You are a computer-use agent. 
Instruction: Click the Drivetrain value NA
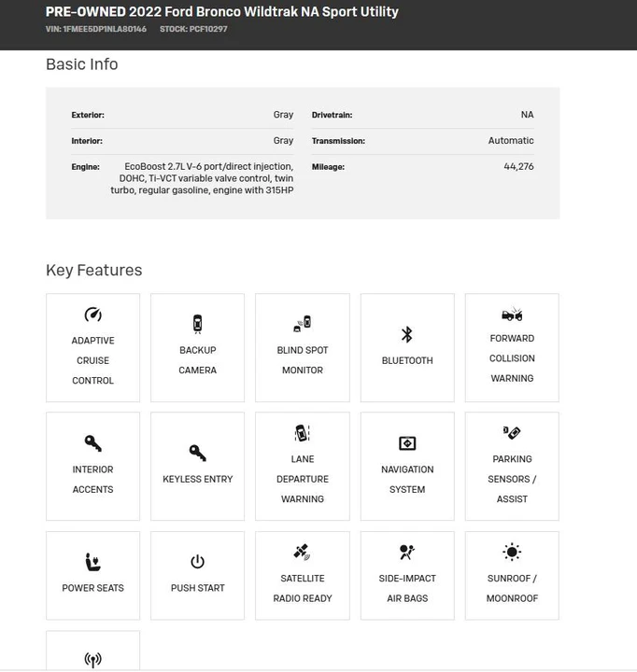tap(527, 115)
